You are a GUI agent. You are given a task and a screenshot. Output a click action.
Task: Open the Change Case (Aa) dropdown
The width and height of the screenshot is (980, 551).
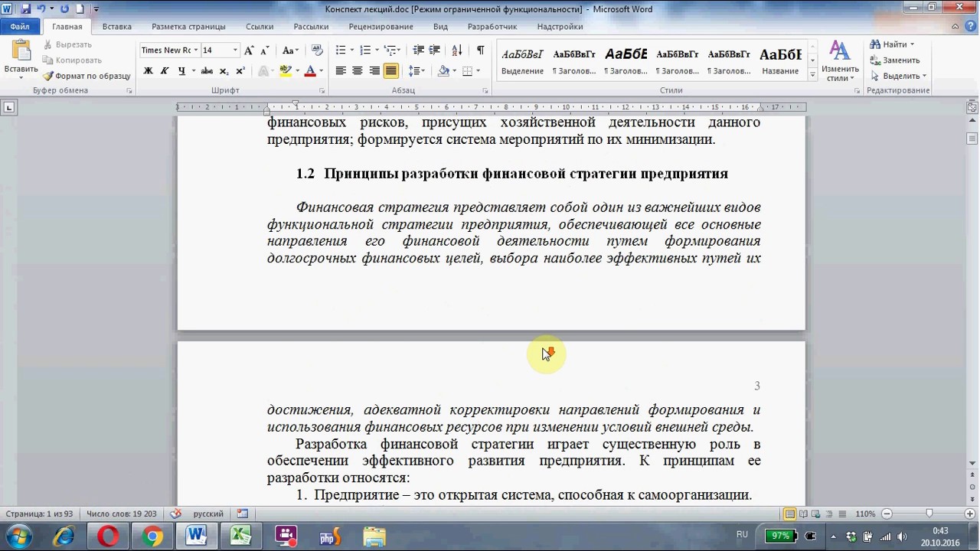(290, 51)
